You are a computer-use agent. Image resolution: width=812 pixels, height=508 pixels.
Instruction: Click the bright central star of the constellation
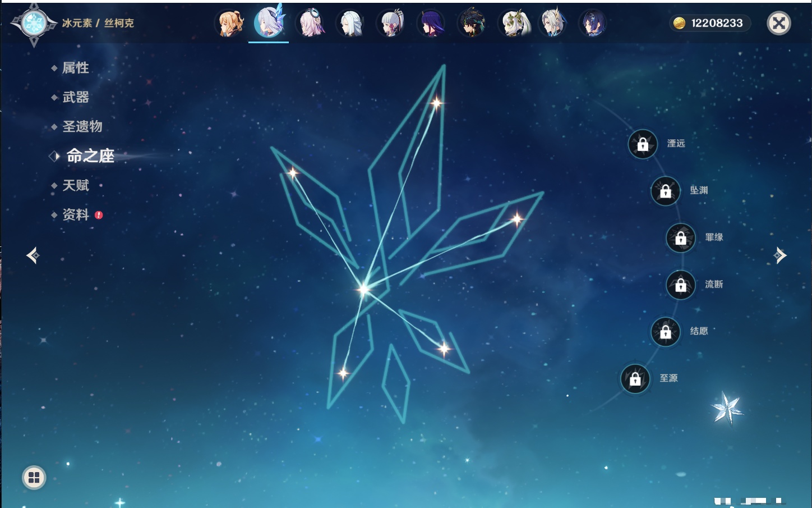pyautogui.click(x=363, y=289)
